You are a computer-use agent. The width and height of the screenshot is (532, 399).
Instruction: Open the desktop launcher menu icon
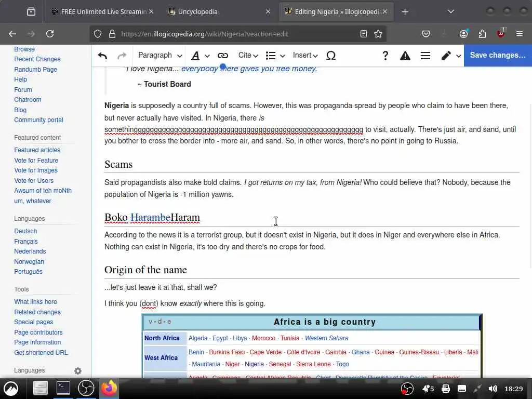tap(11, 388)
